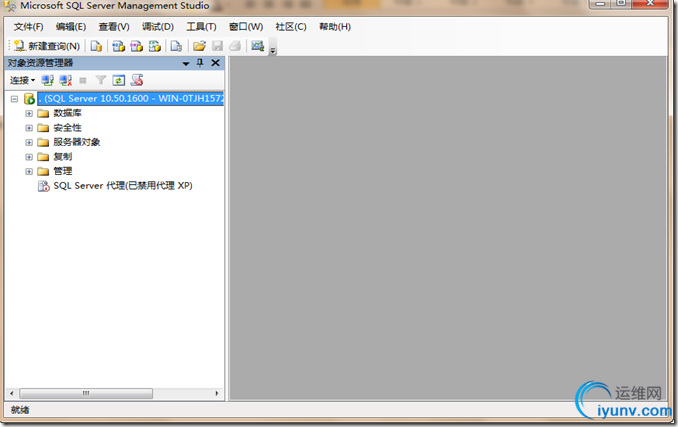Image resolution: width=678 pixels, height=427 pixels.
Task: Open the 对象资源管理器 window position dropdown
Action: 186,64
